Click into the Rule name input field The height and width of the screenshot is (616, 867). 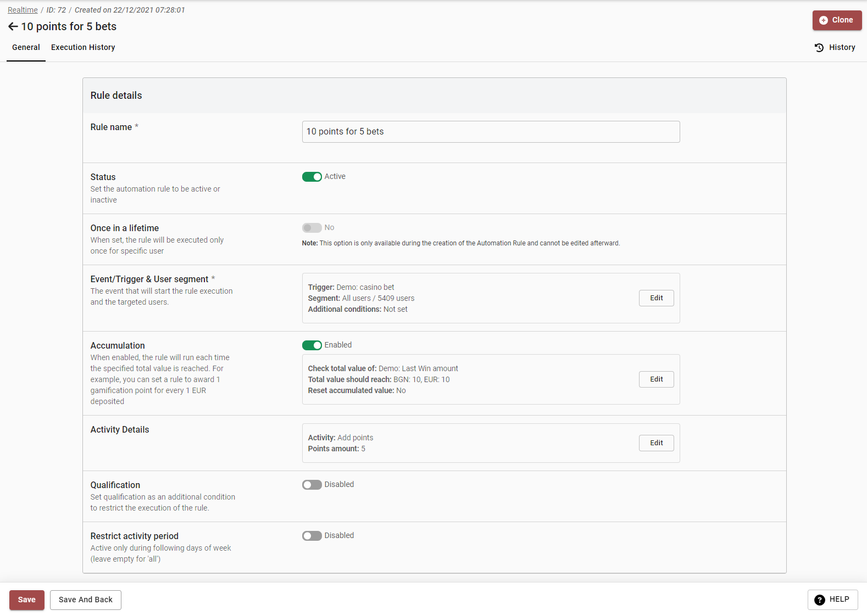tap(491, 132)
